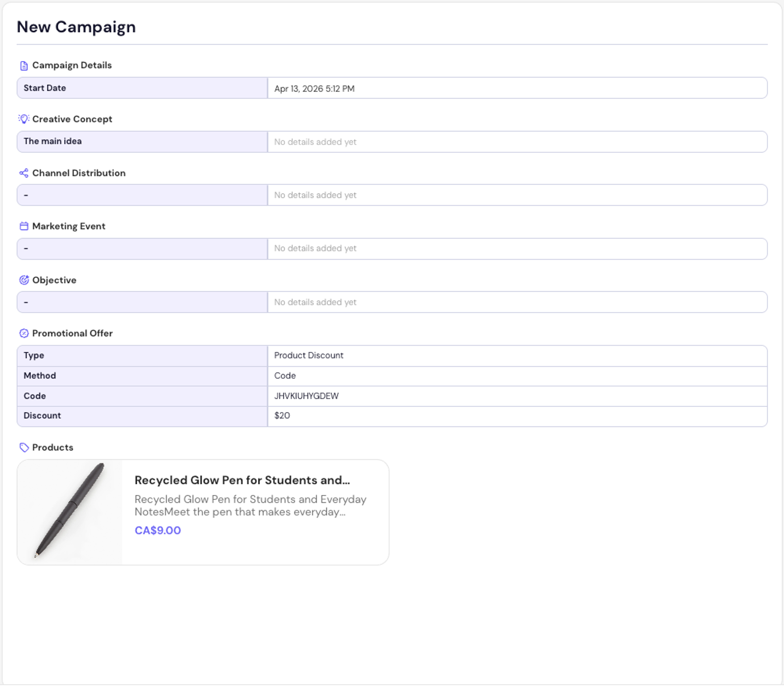784x691 pixels.
Task: Click the Creative Concept lightbulb icon
Action: point(24,119)
